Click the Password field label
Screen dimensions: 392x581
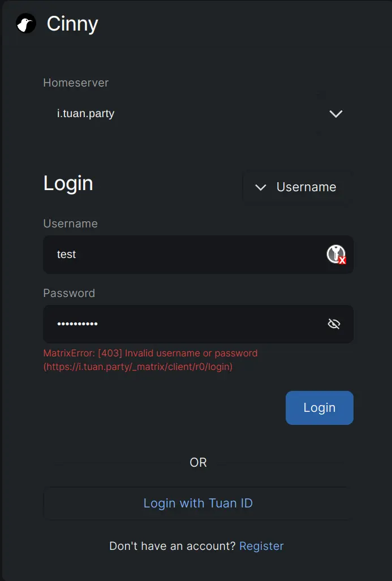tap(69, 293)
